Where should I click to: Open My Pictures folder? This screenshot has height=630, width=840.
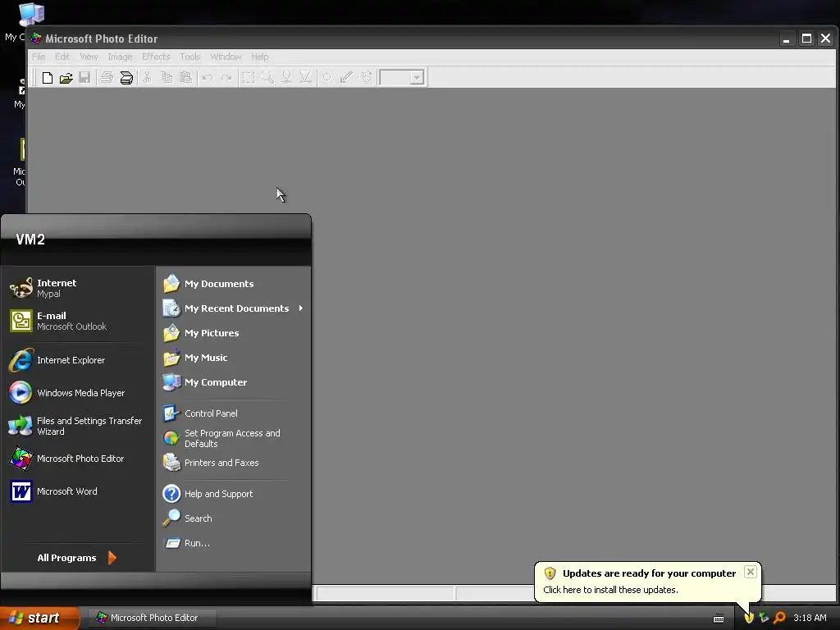pos(233,333)
